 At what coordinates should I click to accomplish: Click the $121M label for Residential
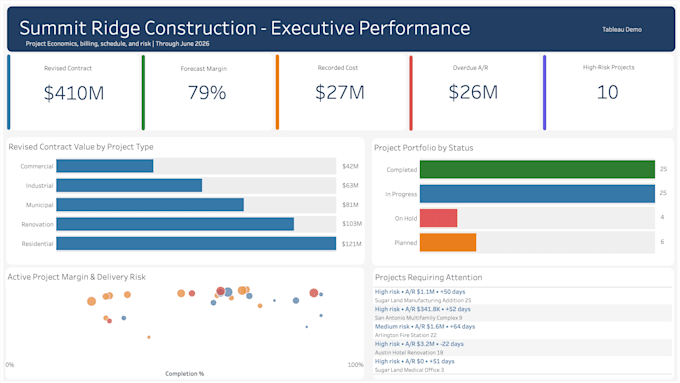[x=352, y=244]
